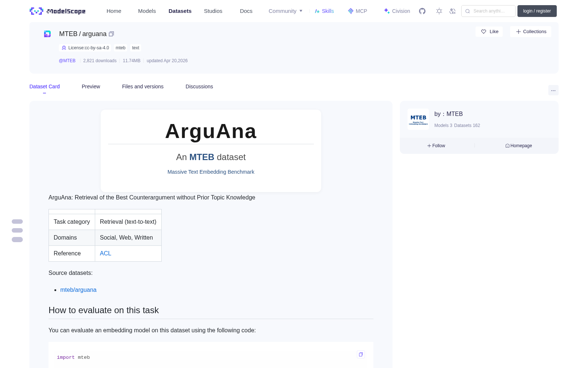Toggle the light/dark theme sun icon
Screen dimensions: 588x368
[439, 11]
